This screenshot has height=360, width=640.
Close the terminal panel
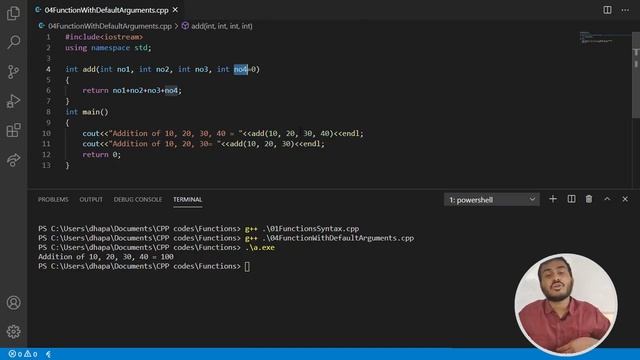pos(625,199)
